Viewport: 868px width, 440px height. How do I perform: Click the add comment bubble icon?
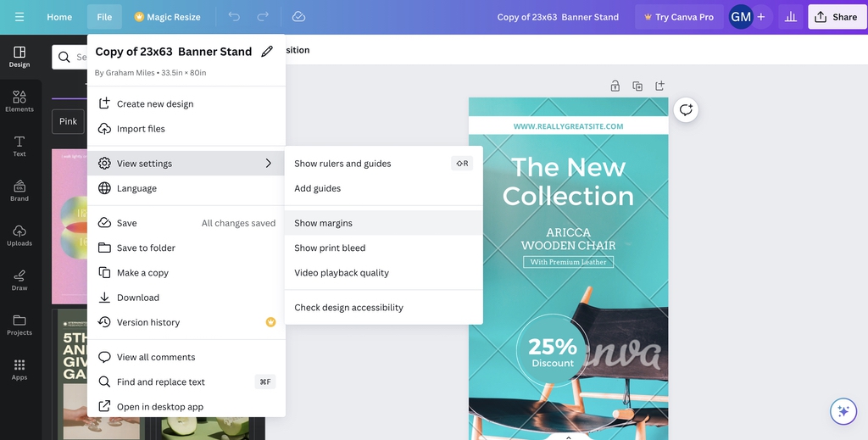(x=686, y=109)
